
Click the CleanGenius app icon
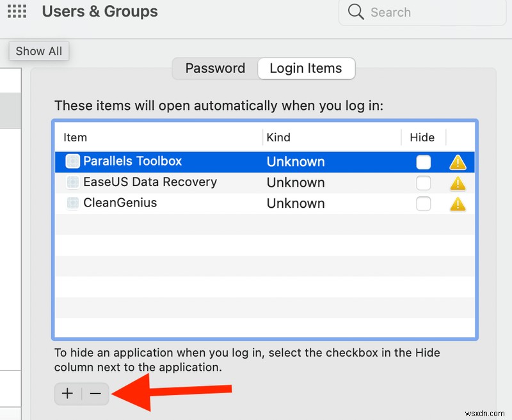point(72,203)
